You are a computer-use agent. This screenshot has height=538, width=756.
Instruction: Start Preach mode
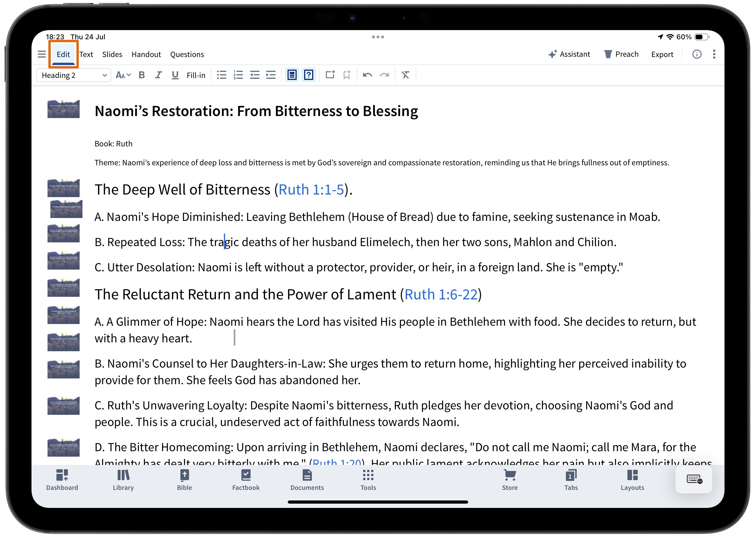pos(621,54)
